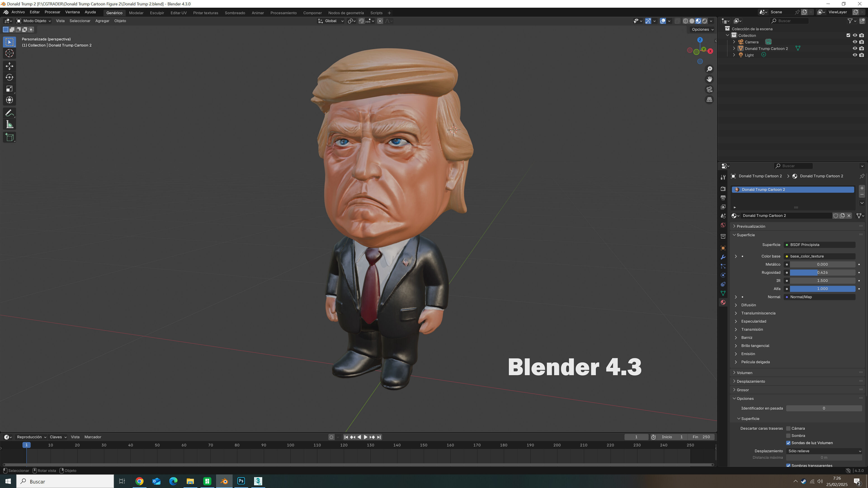Viewport: 868px width, 488px height.
Task: Open the Global transform orientation dropdown
Action: pos(330,21)
